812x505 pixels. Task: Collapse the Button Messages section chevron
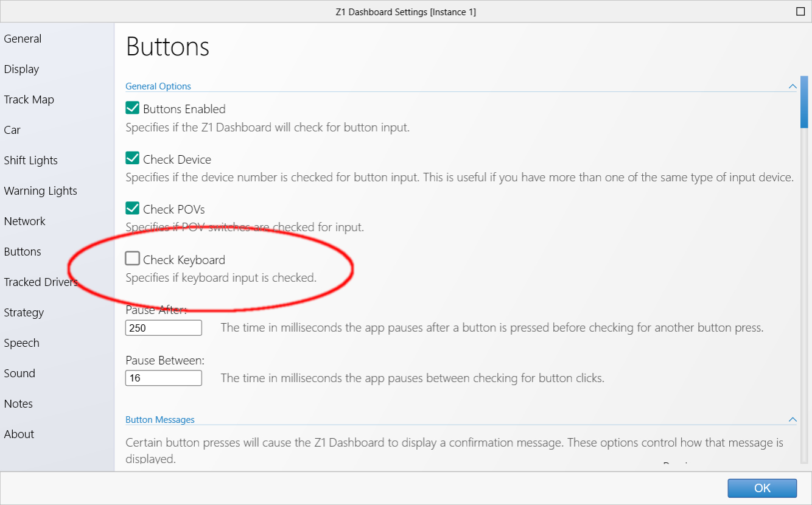click(x=793, y=420)
